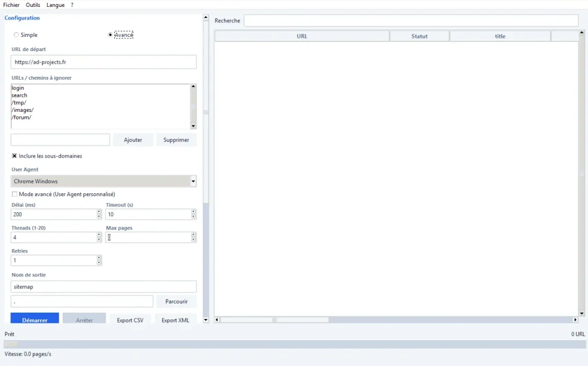Decrease the Threads value
This screenshot has width=588, height=366.
pos(99,239)
